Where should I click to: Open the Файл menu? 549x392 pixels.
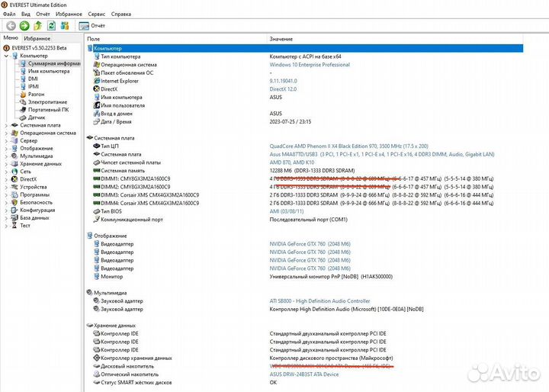(x=9, y=14)
